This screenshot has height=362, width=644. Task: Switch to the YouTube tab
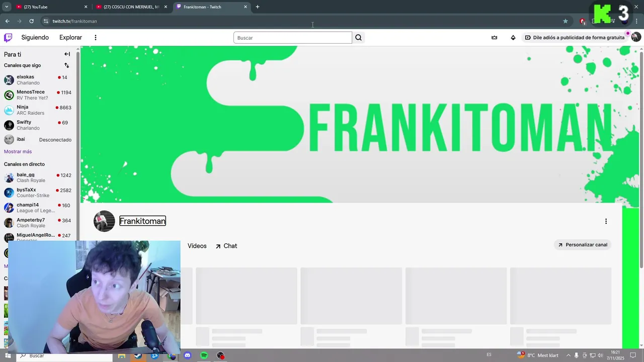tap(51, 7)
